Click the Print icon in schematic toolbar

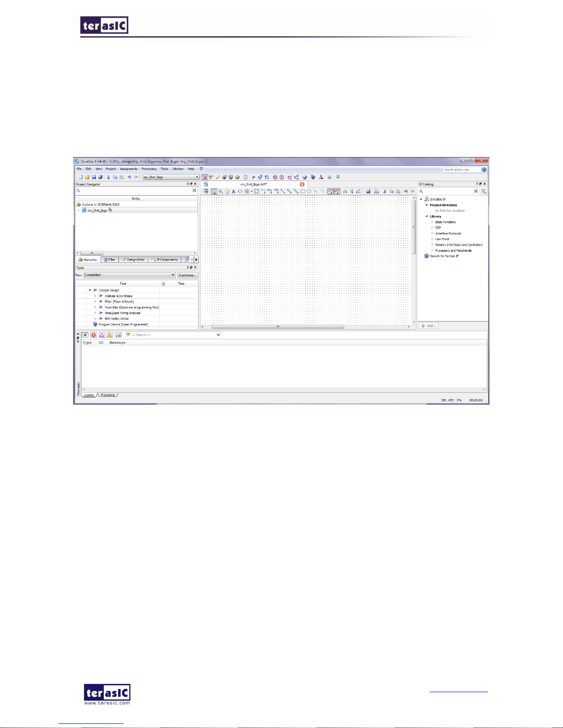pos(376,191)
